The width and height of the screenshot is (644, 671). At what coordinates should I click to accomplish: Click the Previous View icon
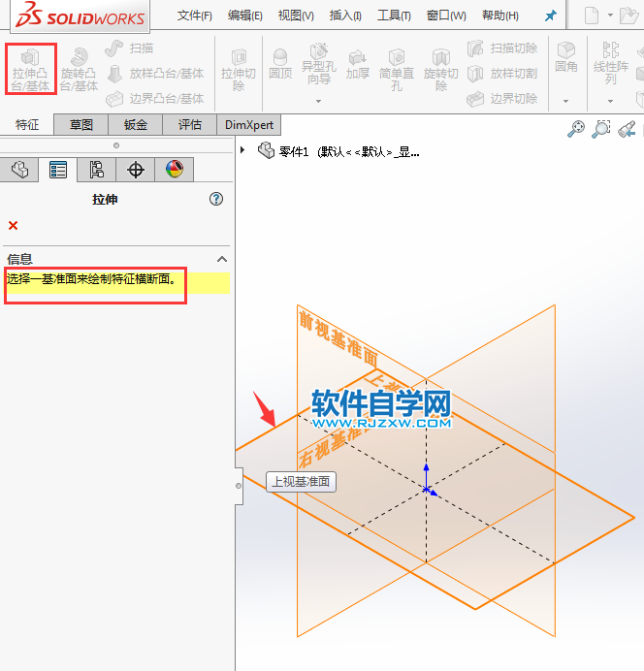(627, 128)
